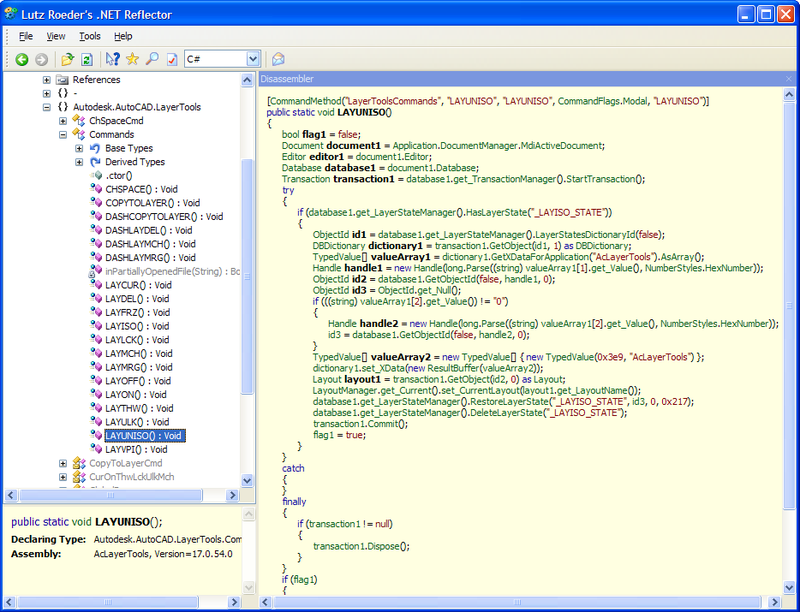Click the green Back navigation arrow
The image size is (800, 612).
(x=22, y=60)
